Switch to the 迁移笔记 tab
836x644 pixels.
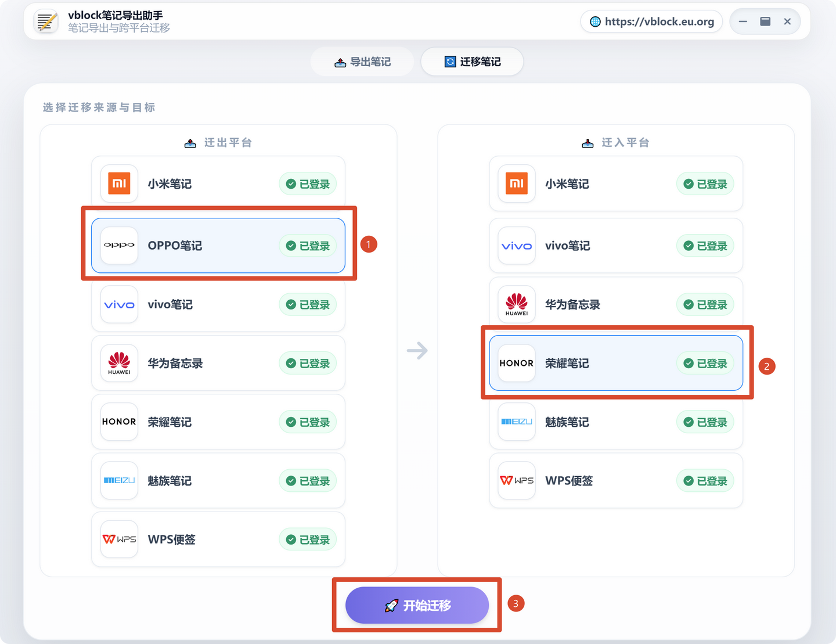pos(472,62)
